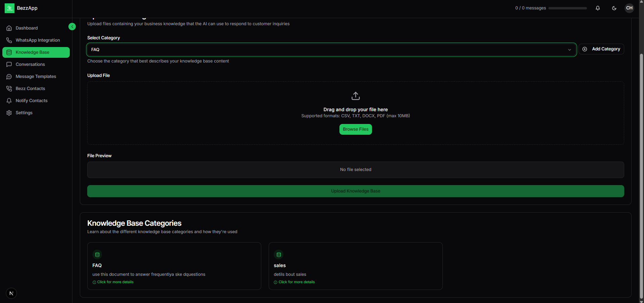This screenshot has width=644, height=303.
Task: Toggle dark mode moon icon
Action: click(x=614, y=8)
